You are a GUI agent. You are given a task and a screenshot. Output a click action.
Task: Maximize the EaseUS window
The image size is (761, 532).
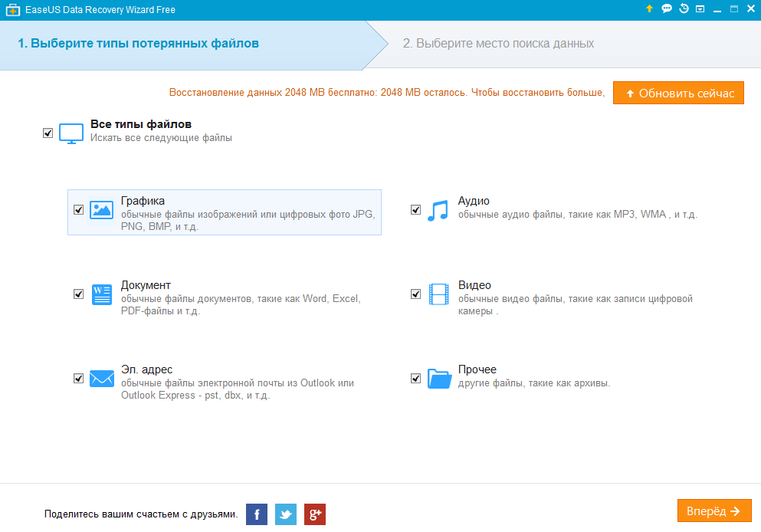734,8
